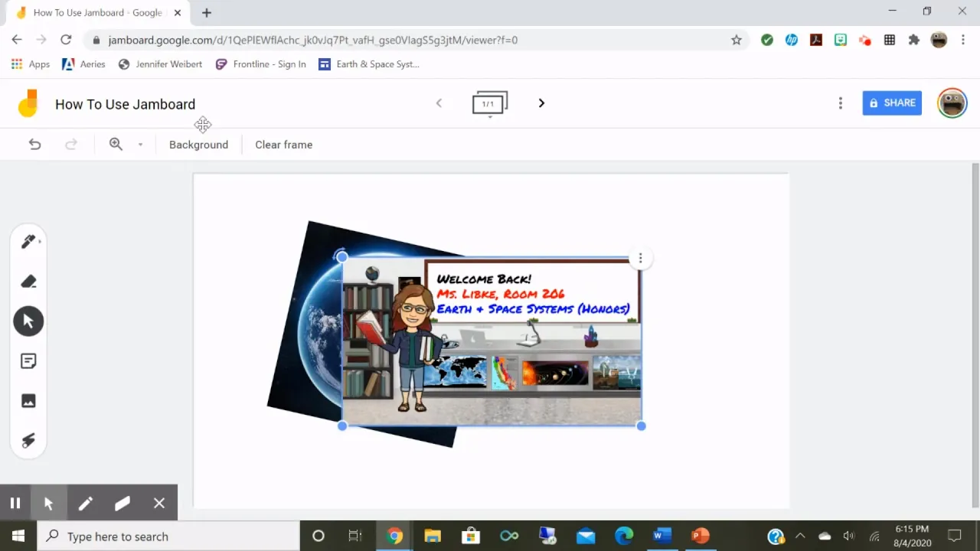
Task: Pause the screen recording
Action: [15, 503]
